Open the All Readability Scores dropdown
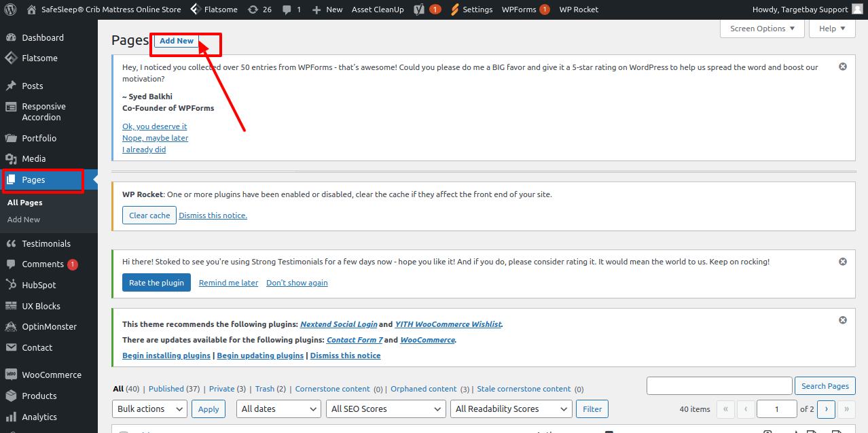 511,409
